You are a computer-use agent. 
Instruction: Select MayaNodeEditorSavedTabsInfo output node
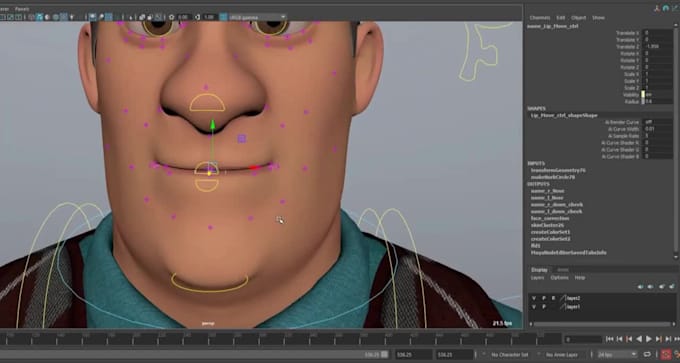(x=569, y=252)
